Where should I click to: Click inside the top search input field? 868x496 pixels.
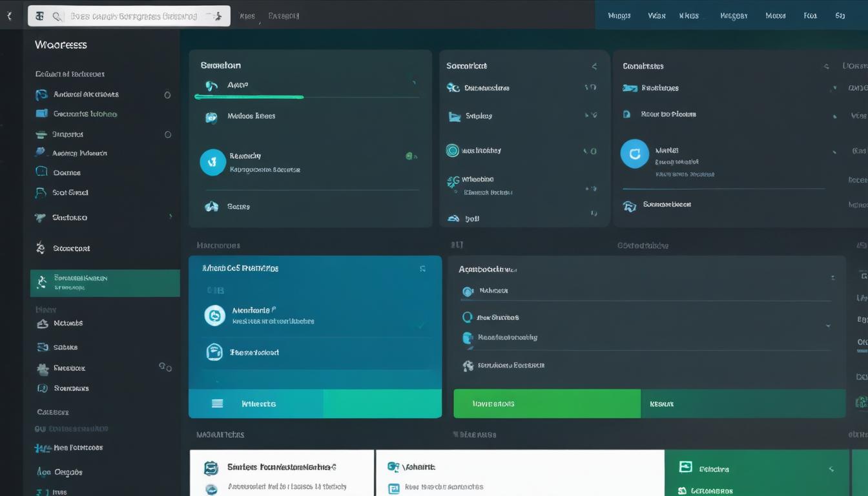point(129,15)
